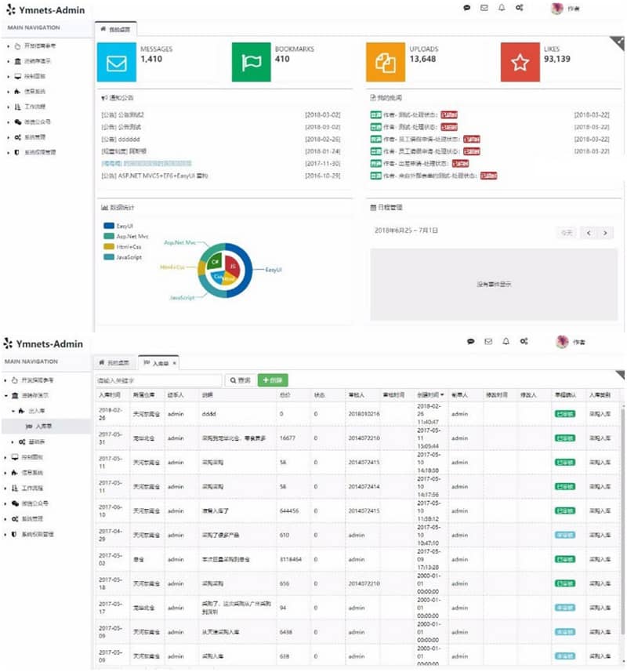
Task: Click blue status badge in total 610 row
Action: click(565, 536)
